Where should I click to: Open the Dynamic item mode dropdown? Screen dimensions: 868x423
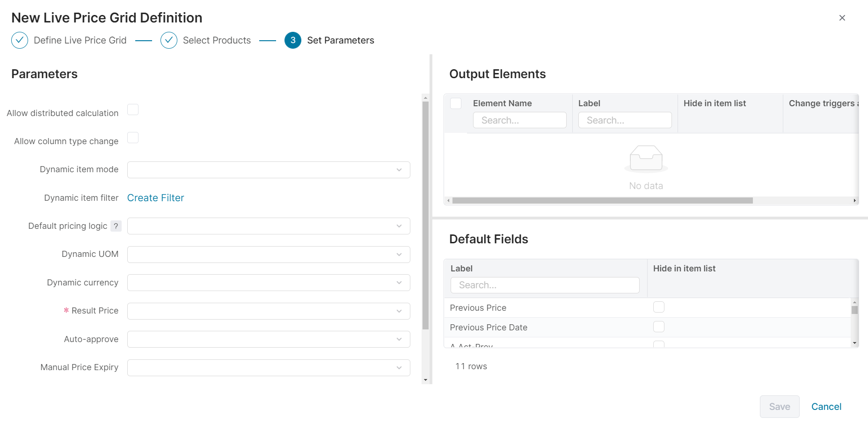point(268,170)
